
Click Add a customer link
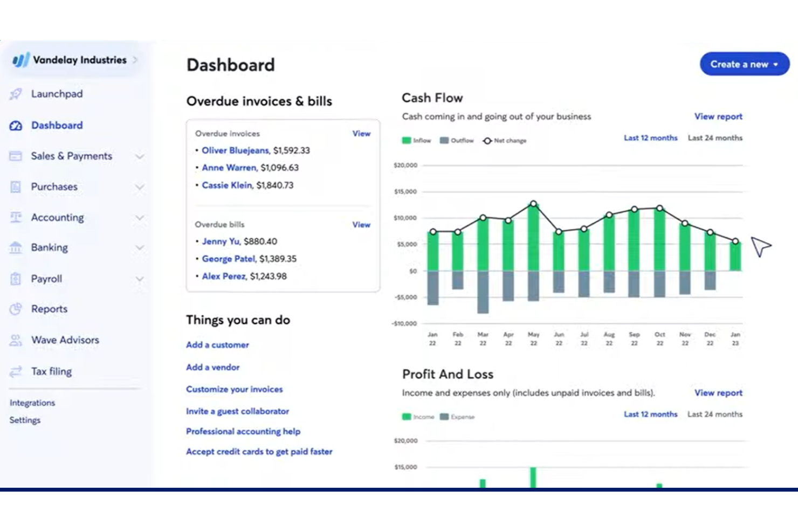click(217, 345)
